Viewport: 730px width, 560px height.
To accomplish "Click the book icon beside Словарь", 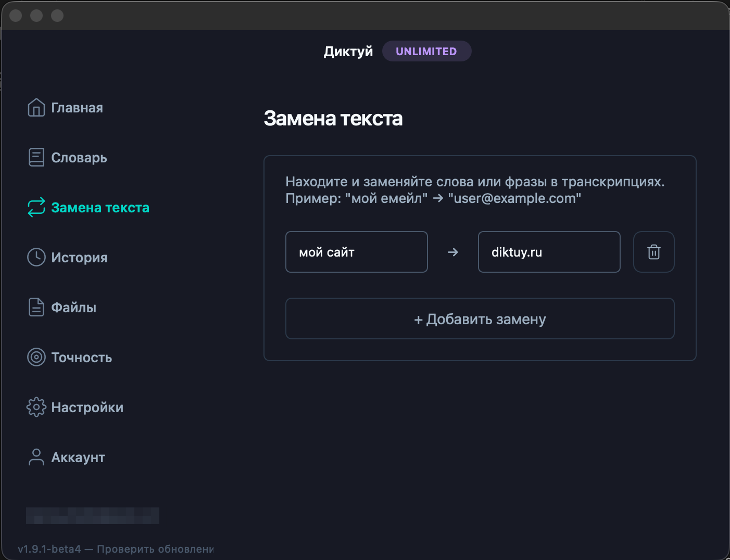I will (36, 157).
